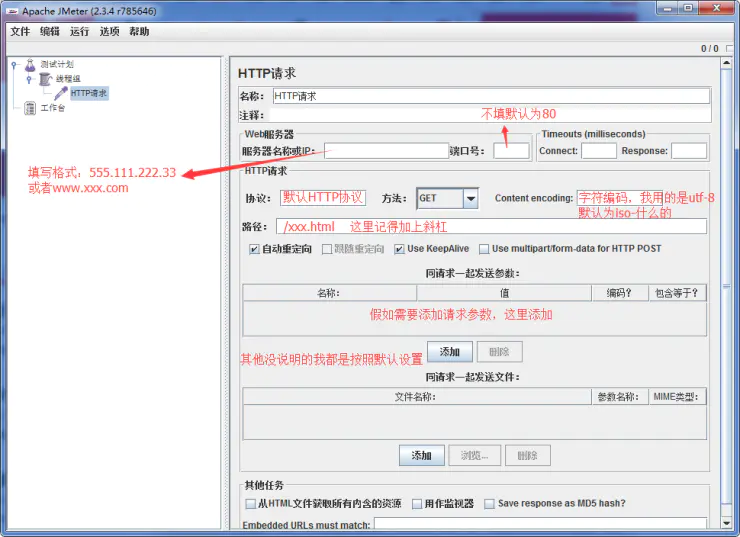Click the 名称 input field with HTTP请求
The height and width of the screenshot is (537, 740).
click(x=491, y=96)
